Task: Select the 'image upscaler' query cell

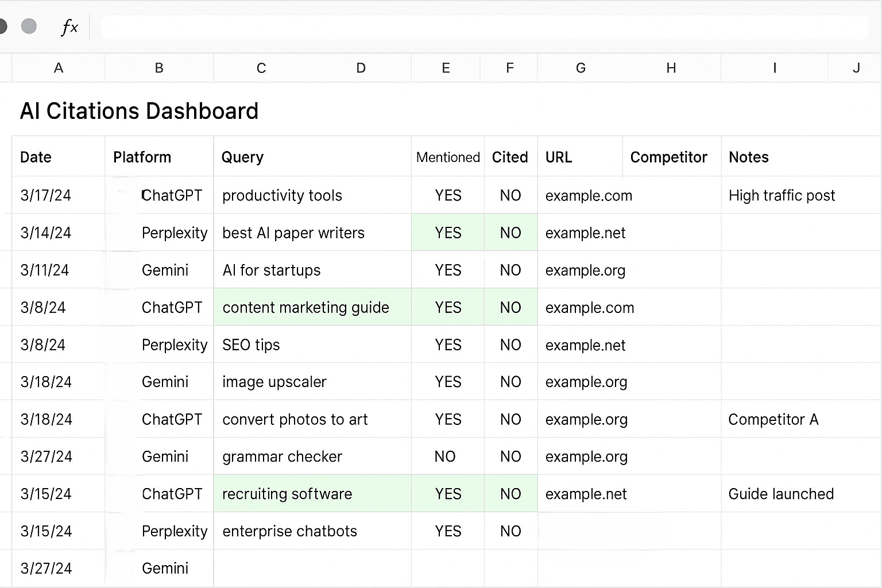Action: point(312,382)
